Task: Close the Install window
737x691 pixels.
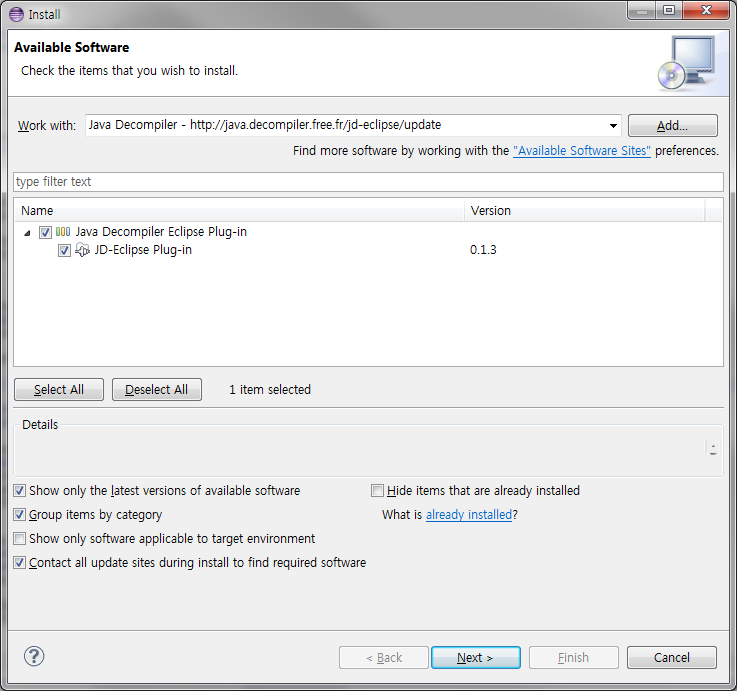Action: (x=706, y=10)
